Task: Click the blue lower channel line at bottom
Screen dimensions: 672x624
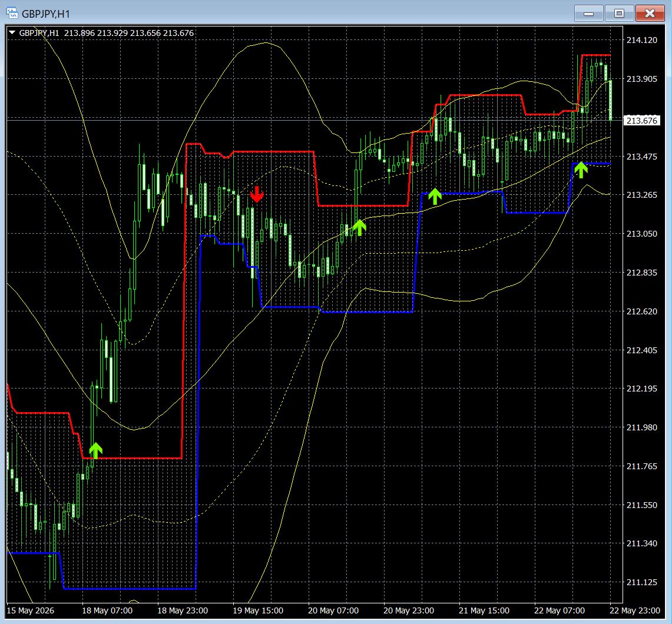Action: pyautogui.click(x=130, y=589)
